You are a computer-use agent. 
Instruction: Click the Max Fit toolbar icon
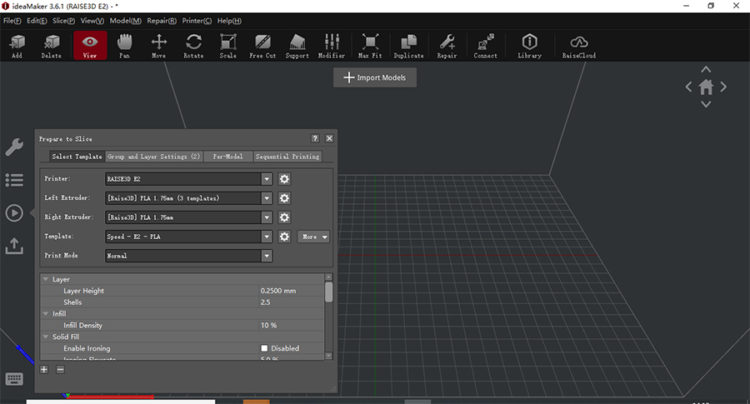(370, 46)
